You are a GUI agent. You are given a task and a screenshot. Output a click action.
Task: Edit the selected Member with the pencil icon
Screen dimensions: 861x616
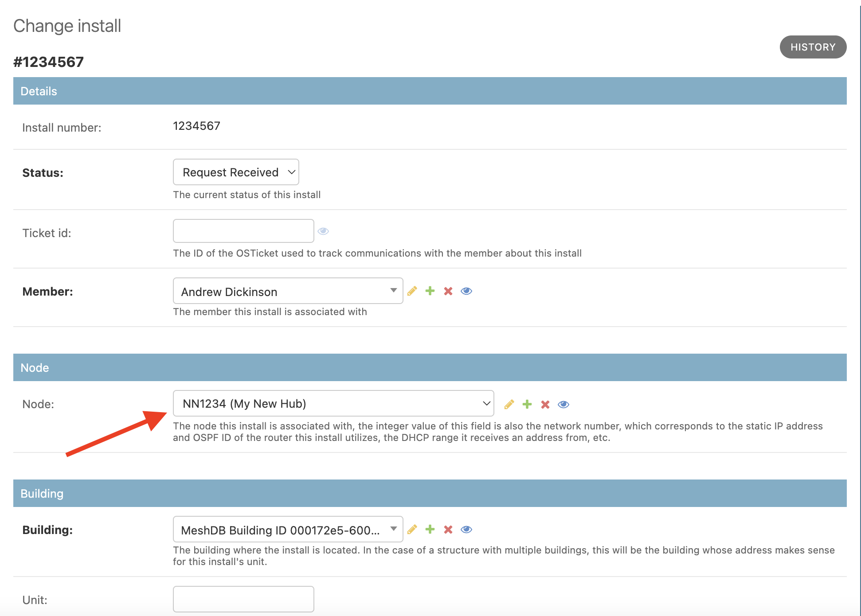click(412, 291)
